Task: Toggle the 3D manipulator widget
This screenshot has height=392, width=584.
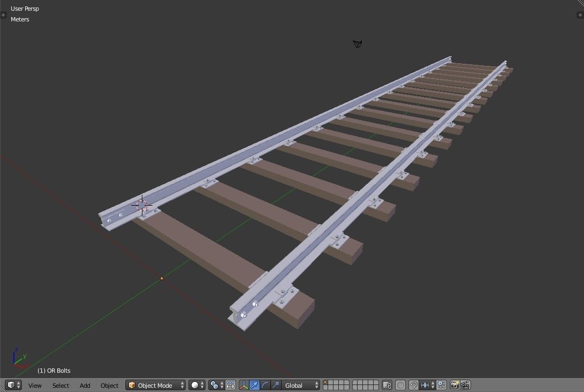Action: pos(244,385)
